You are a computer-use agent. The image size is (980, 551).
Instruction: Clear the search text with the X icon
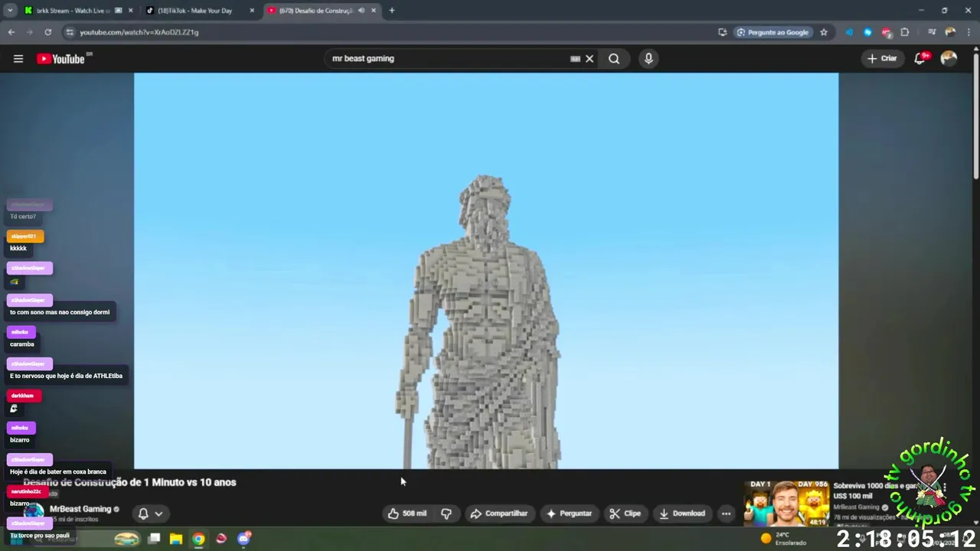click(x=590, y=59)
